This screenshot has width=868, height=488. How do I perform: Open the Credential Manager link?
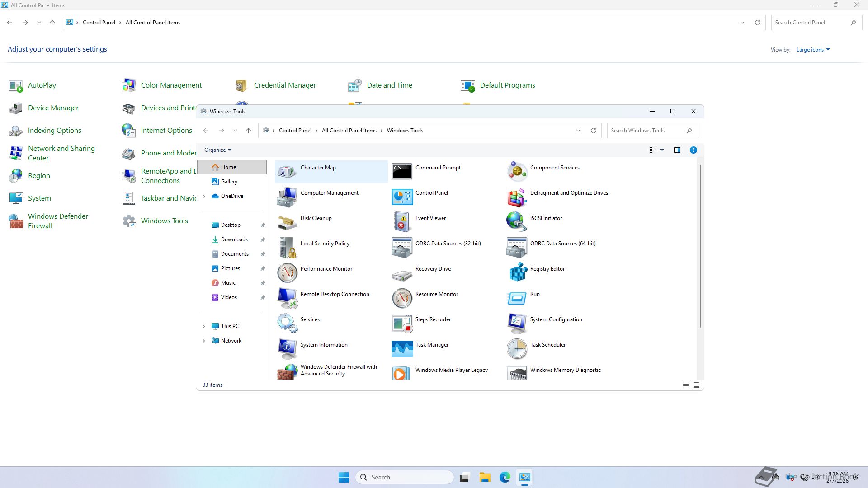284,85
